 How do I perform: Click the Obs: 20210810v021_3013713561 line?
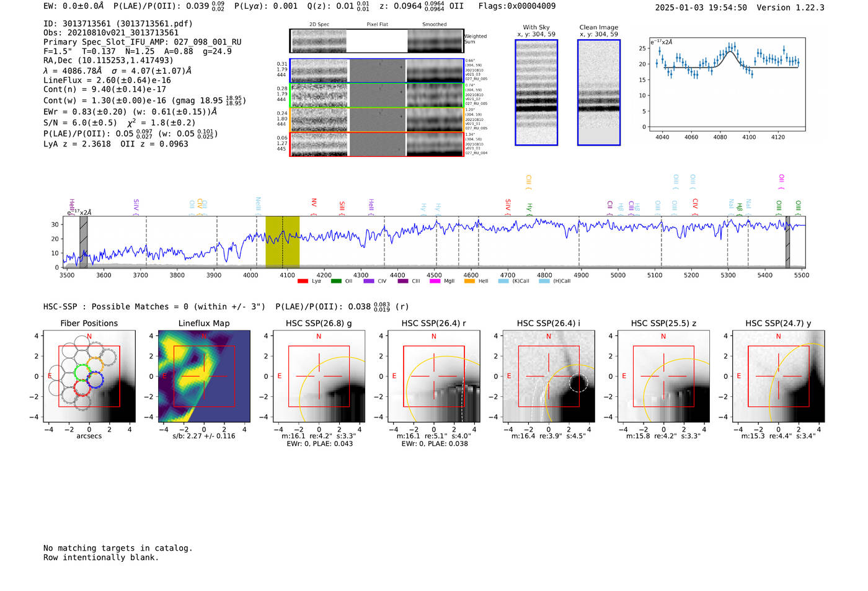pos(111,33)
